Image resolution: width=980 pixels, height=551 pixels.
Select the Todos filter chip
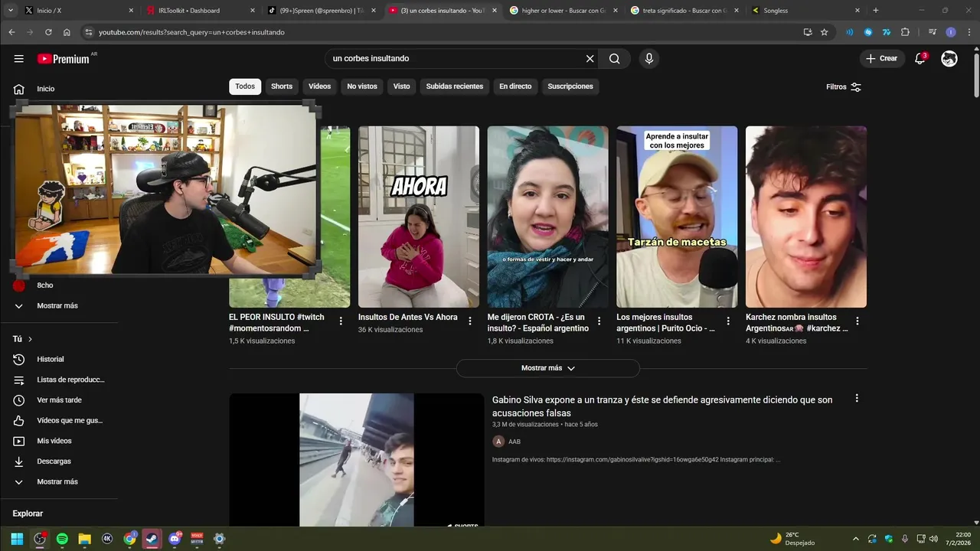pos(245,86)
